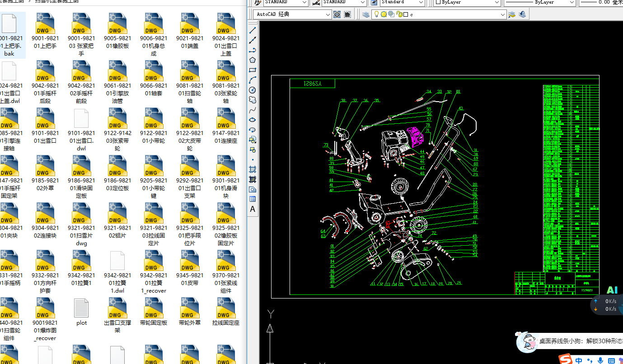The width and height of the screenshot is (623, 364).
Task: Open the Table tool
Action: (x=253, y=199)
